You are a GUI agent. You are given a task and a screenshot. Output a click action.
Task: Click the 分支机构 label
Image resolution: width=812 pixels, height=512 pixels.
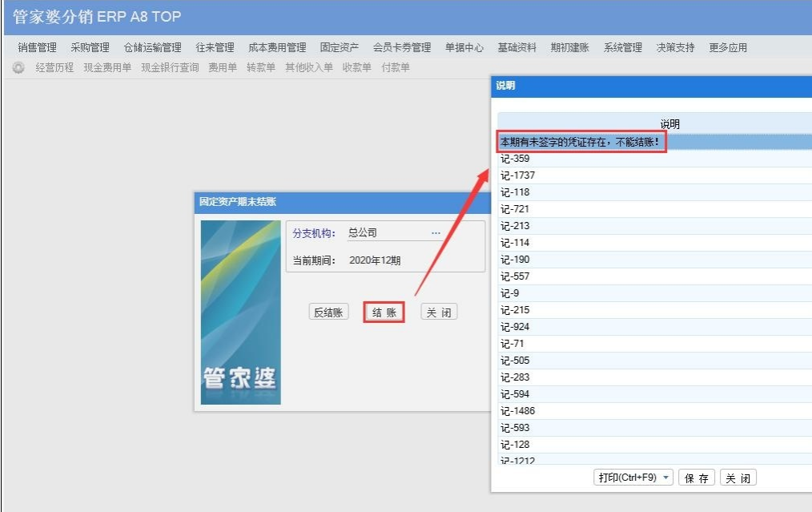point(314,233)
